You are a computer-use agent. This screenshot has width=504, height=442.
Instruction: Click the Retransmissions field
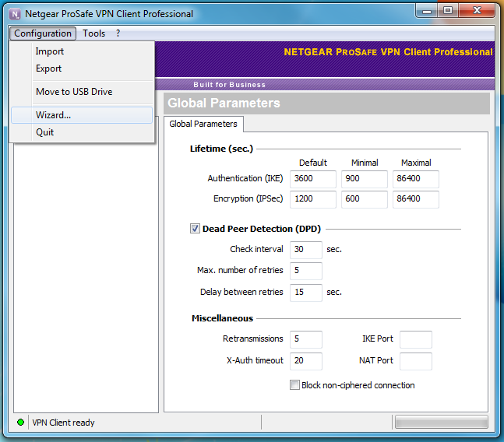[x=305, y=339]
